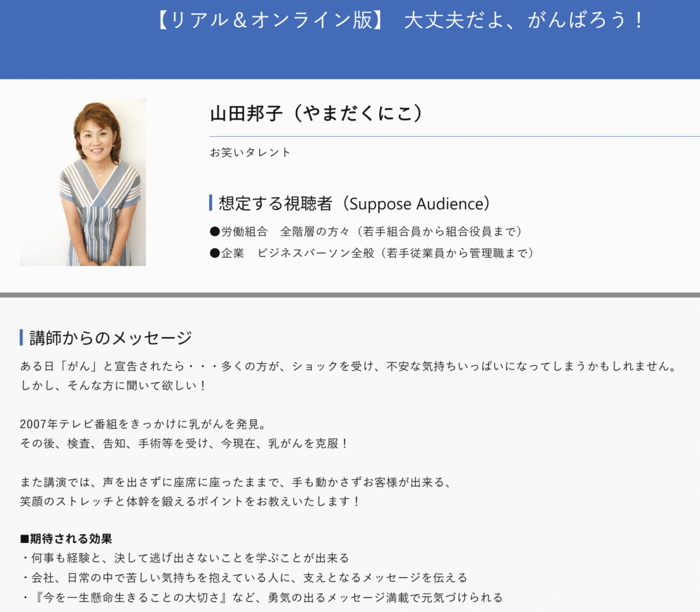Click the line starting また講演では、声を出さずに
700x612 pixels.
236,483
